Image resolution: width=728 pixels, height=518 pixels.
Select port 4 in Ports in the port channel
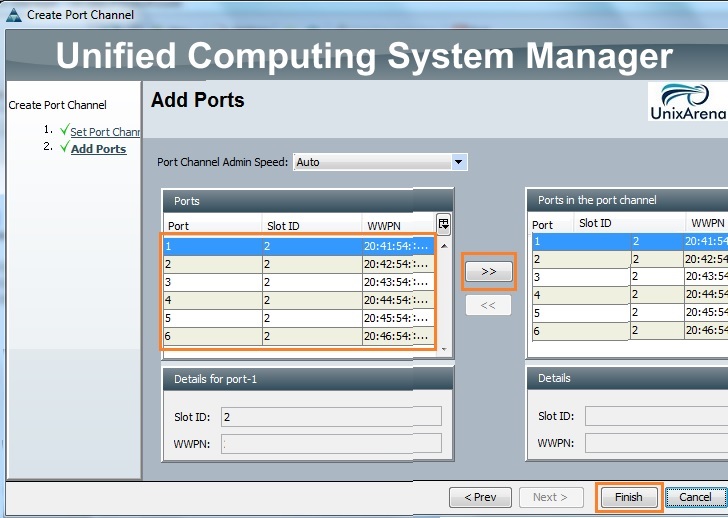pyautogui.click(x=630, y=295)
